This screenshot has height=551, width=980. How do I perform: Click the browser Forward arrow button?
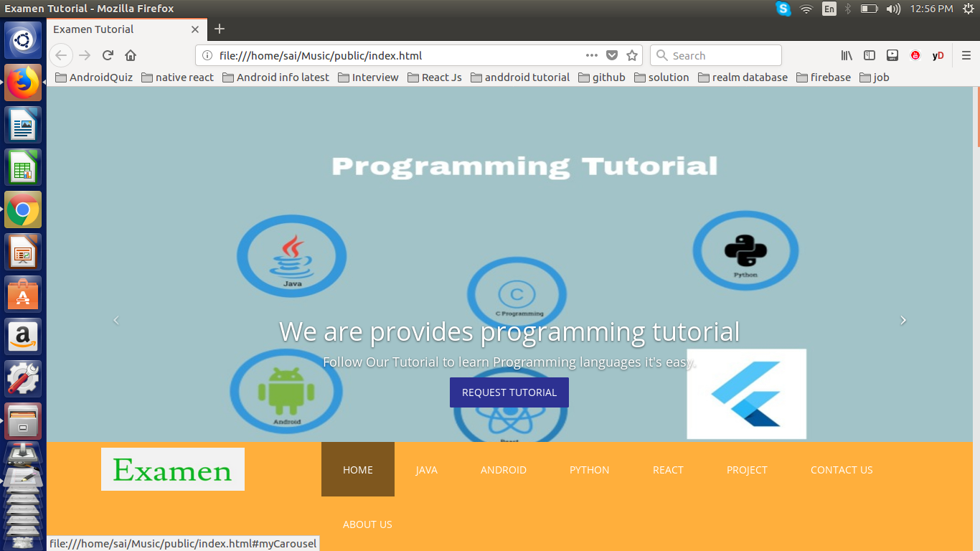85,55
